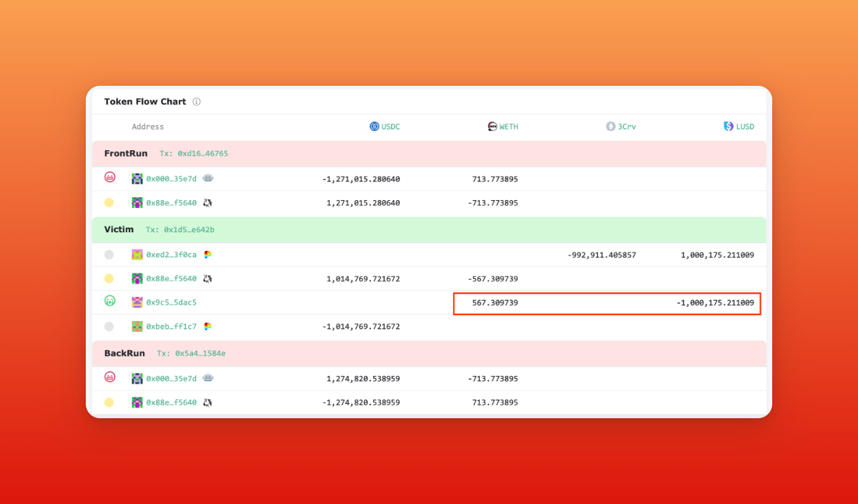Open address 0x000…35e7d in FrontRun section
Image resolution: width=858 pixels, height=504 pixels.
tap(172, 179)
